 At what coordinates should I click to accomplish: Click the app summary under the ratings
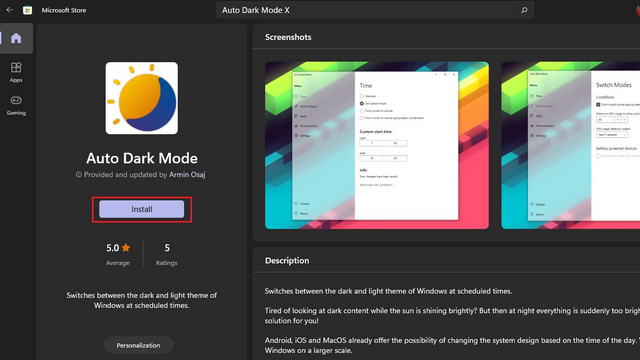[x=142, y=300]
